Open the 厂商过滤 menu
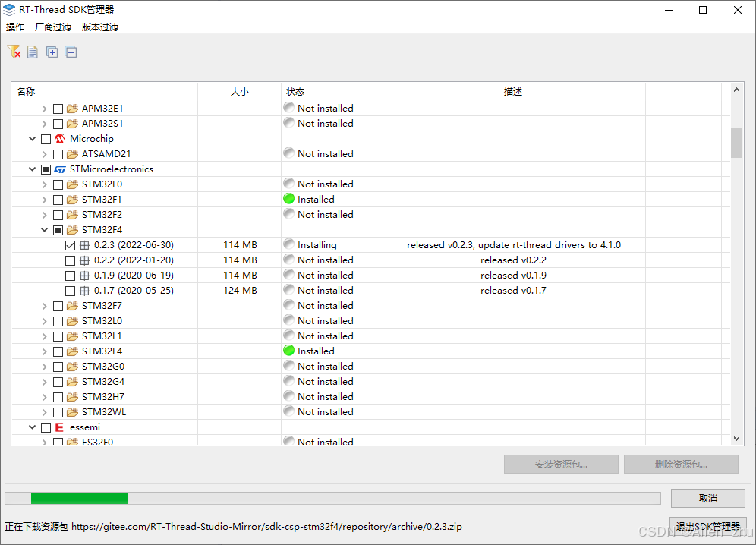 (x=53, y=27)
